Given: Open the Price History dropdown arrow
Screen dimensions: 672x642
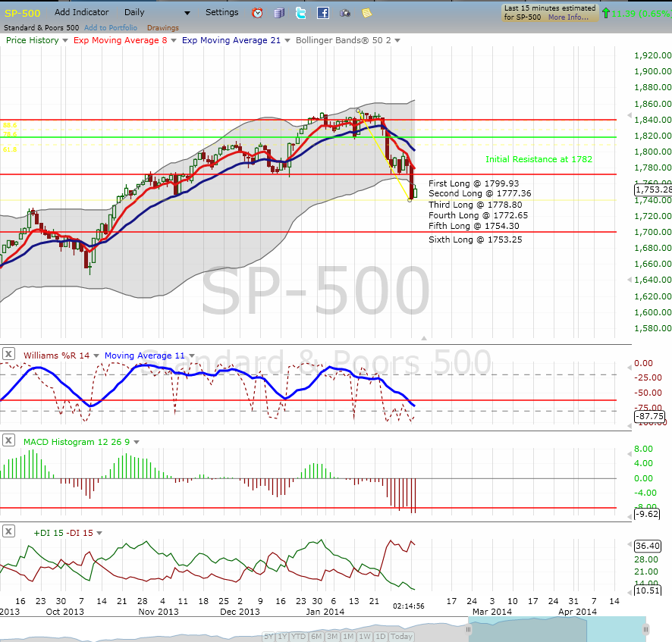Looking at the screenshot, I should (x=65, y=40).
